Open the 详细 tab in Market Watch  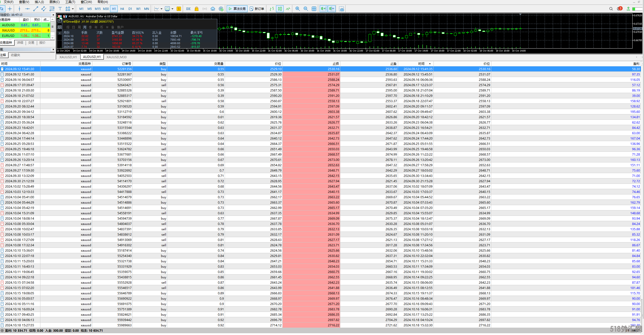(x=20, y=42)
